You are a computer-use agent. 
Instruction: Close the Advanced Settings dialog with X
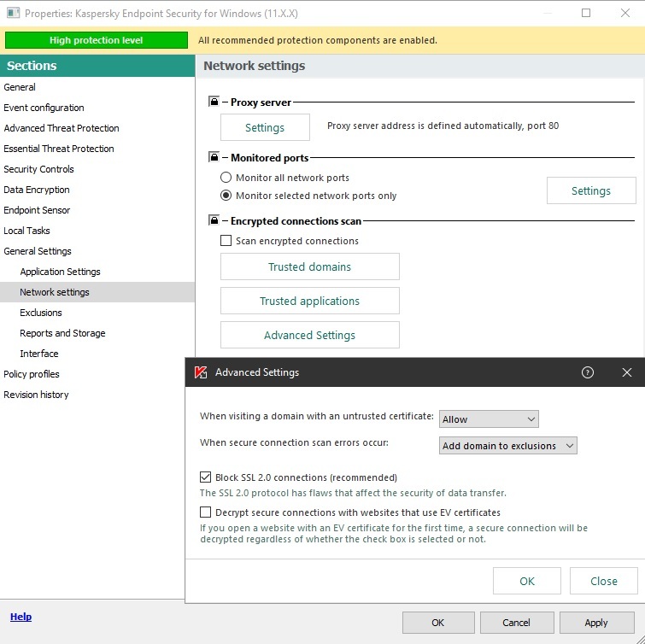(x=627, y=372)
